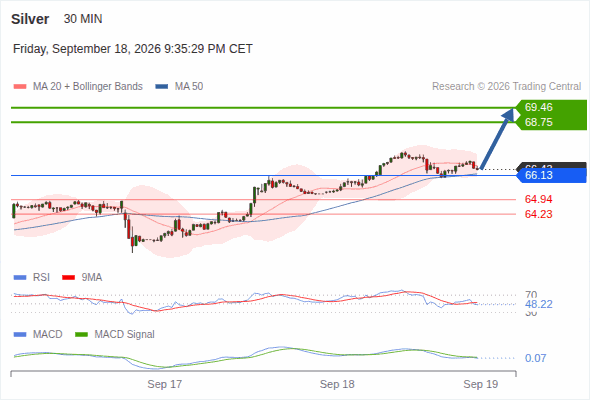This screenshot has height=400, width=590.
Task: Click the Sep 19 date axis label
Action: point(481,384)
